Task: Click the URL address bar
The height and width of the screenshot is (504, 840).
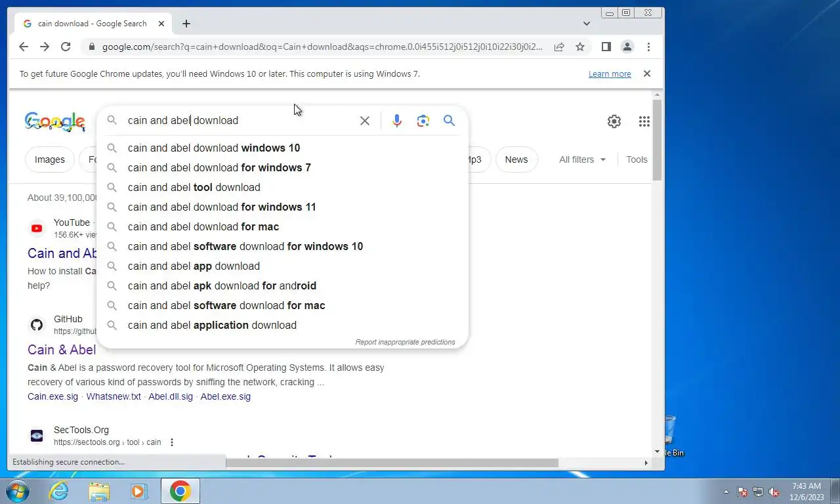Action: (322, 47)
